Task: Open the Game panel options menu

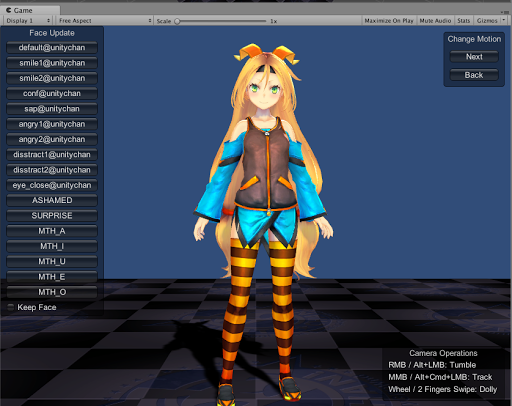Action: (x=506, y=12)
